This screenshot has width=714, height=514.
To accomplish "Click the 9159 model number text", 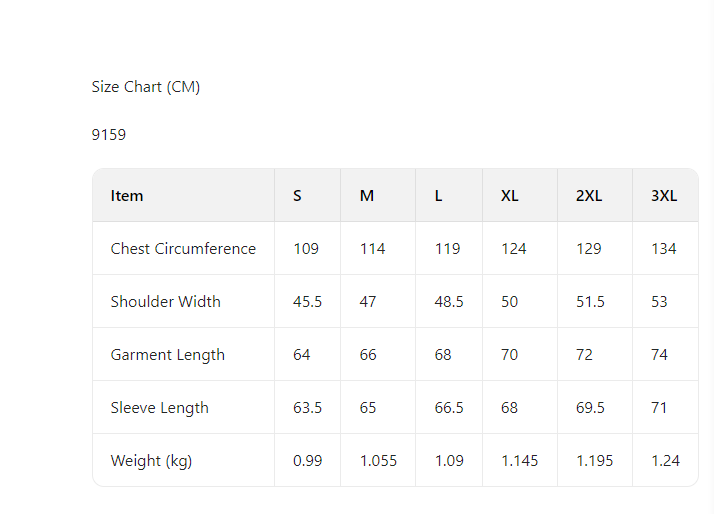I will click(x=108, y=135).
